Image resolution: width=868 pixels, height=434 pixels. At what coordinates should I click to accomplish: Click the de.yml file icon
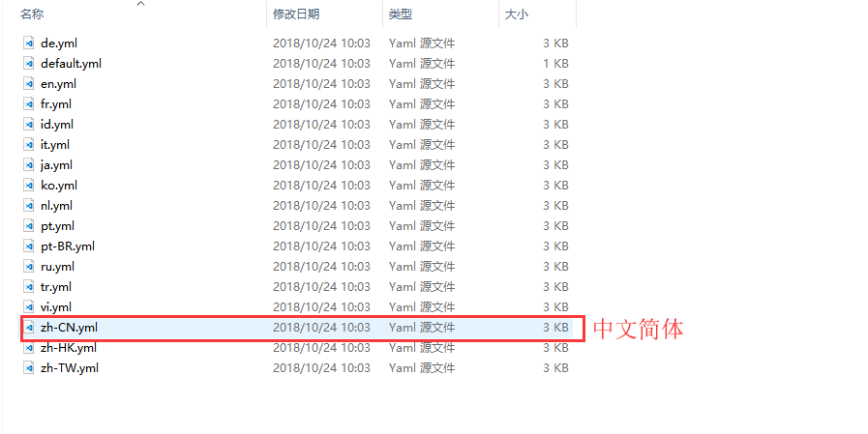[x=29, y=43]
